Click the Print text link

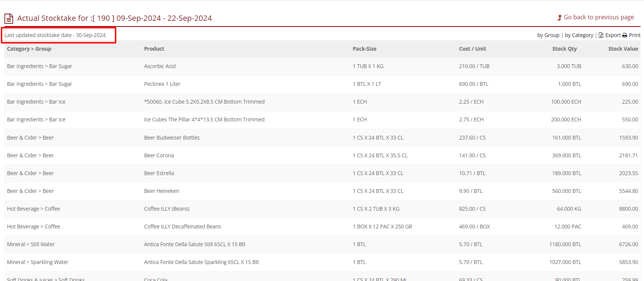(635, 35)
